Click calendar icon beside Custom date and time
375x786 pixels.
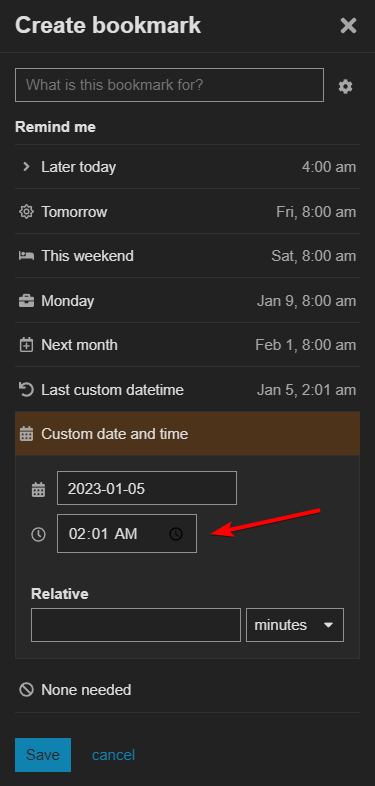[x=26, y=434]
